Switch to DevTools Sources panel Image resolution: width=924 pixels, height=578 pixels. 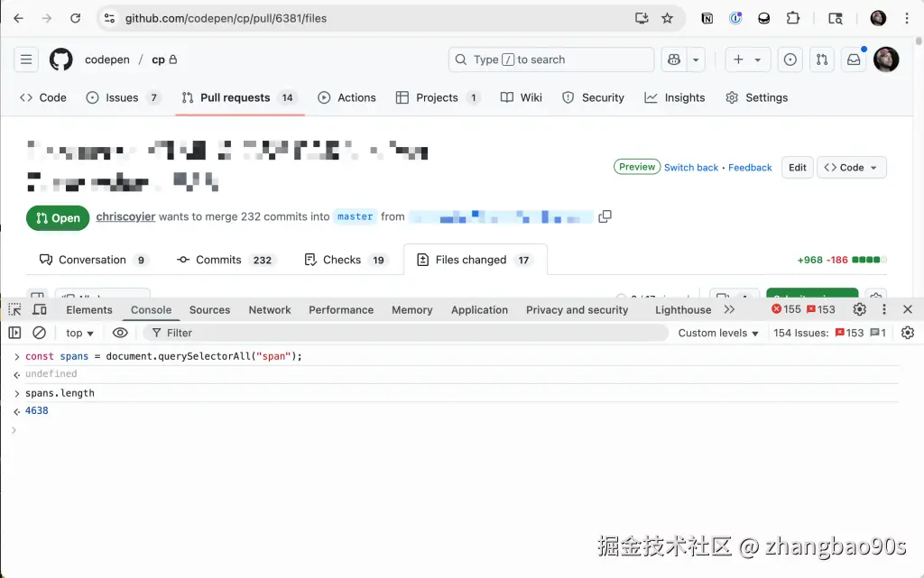pos(209,309)
